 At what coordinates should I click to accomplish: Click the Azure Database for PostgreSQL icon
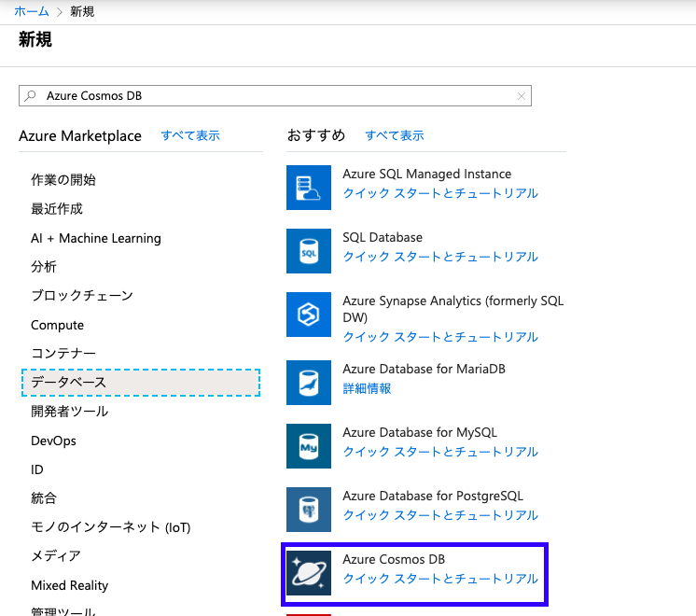[x=309, y=510]
